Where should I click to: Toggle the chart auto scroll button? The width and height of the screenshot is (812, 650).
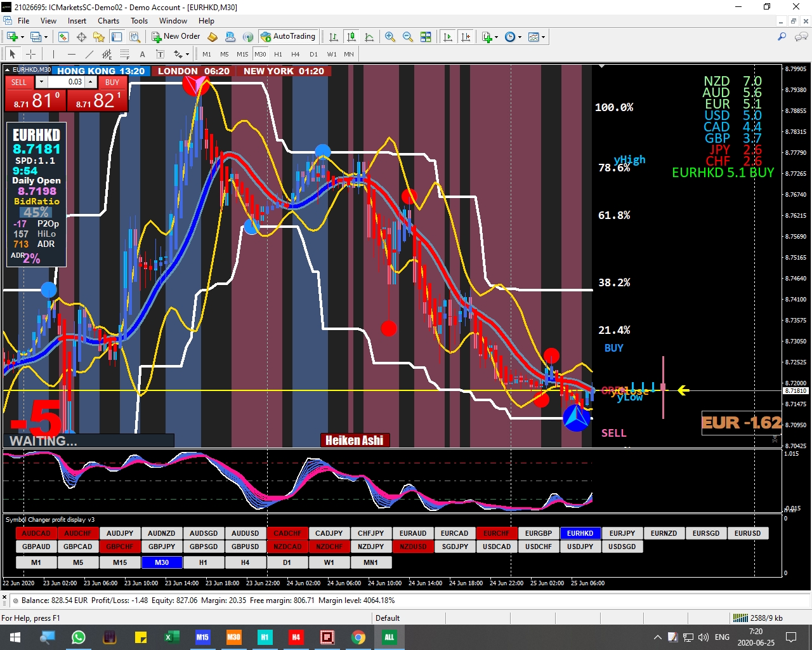pyautogui.click(x=448, y=37)
